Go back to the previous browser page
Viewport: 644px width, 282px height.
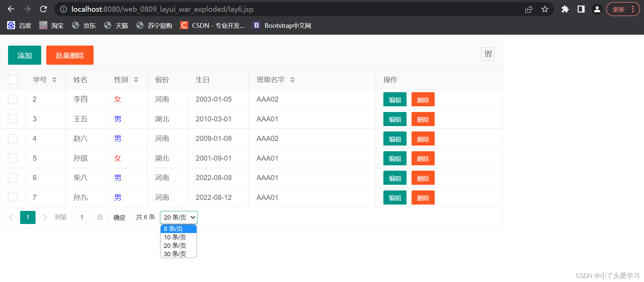(x=11, y=9)
